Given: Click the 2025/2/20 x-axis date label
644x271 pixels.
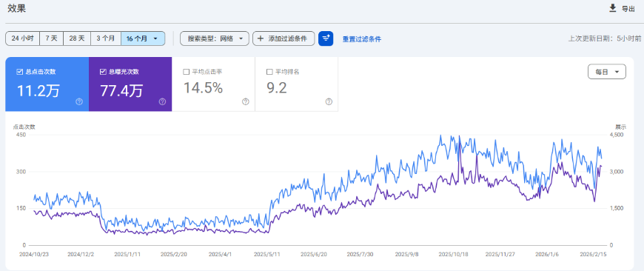Looking at the screenshot, I should (x=174, y=254).
